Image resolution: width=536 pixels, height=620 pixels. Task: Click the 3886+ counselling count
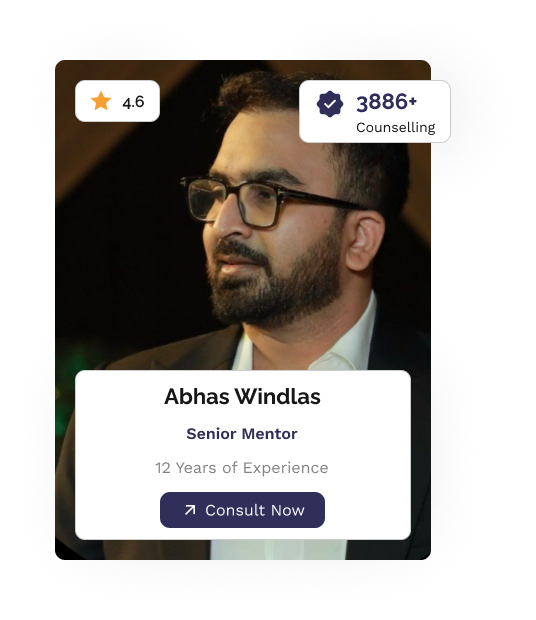click(x=387, y=102)
